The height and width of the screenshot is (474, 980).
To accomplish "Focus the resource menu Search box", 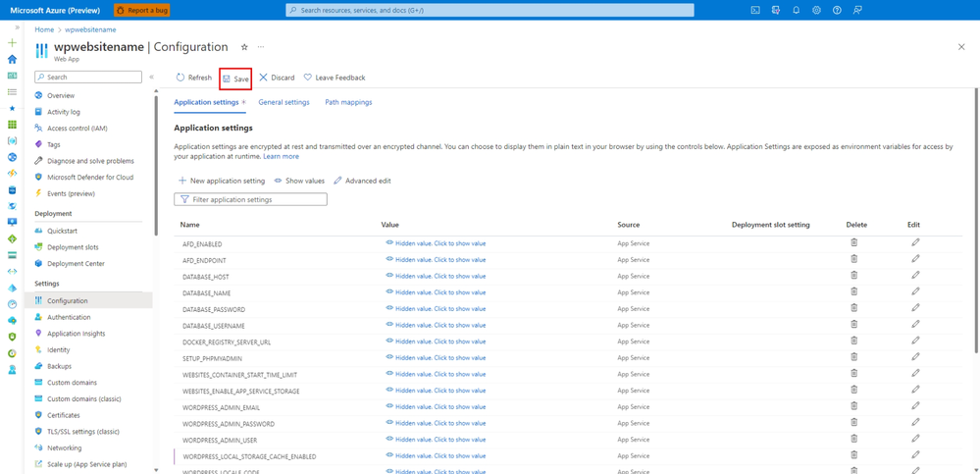I will [x=88, y=77].
